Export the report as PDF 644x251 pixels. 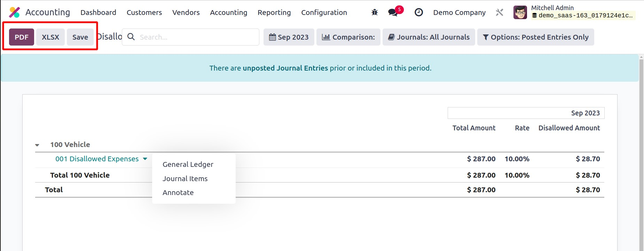22,37
